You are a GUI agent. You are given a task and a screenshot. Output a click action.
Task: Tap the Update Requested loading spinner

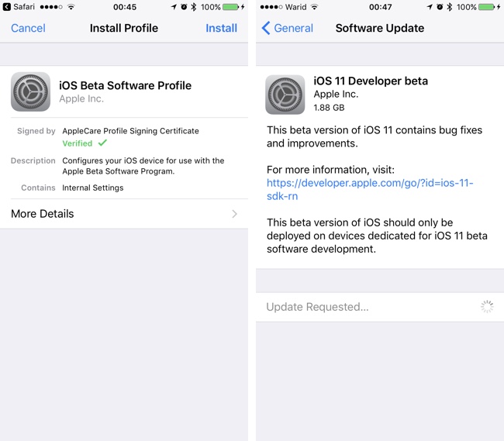tap(487, 307)
